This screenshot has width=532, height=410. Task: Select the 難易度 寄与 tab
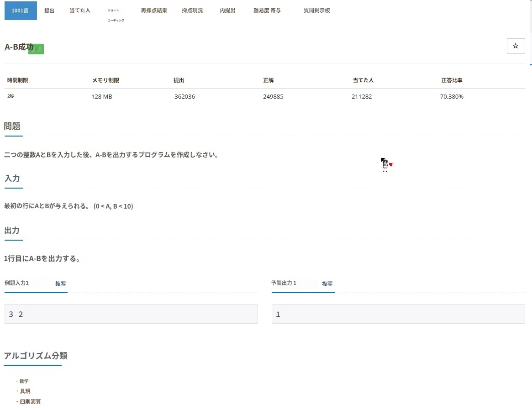tap(267, 11)
